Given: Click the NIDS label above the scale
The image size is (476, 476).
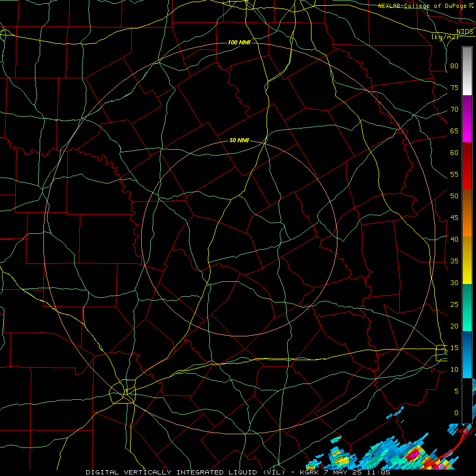Looking at the screenshot, I should [465, 32].
